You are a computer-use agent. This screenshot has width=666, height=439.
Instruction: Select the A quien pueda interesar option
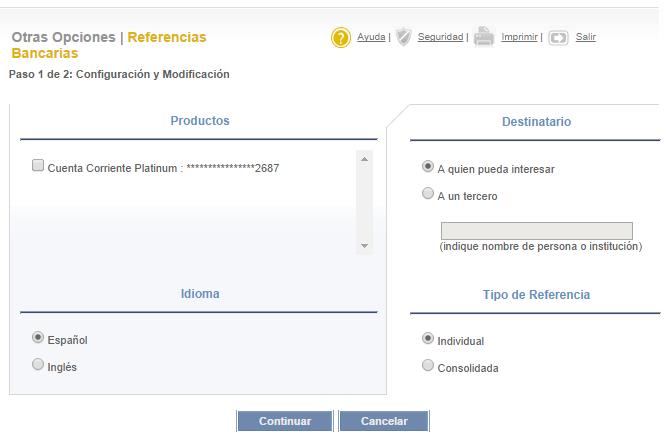428,166
